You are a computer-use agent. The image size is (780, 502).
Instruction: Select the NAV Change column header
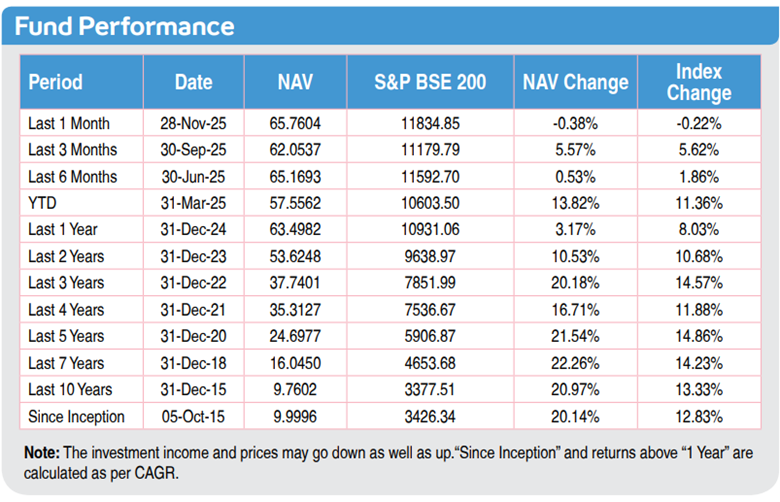point(575,82)
